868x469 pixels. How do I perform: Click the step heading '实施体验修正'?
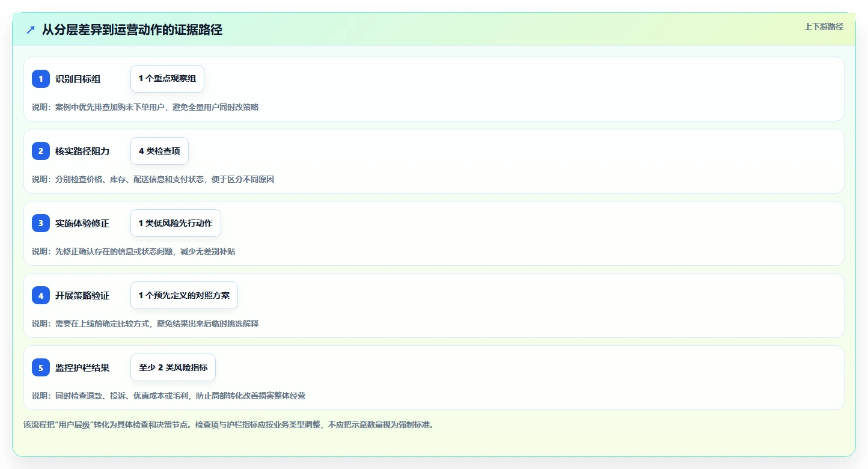coord(82,223)
